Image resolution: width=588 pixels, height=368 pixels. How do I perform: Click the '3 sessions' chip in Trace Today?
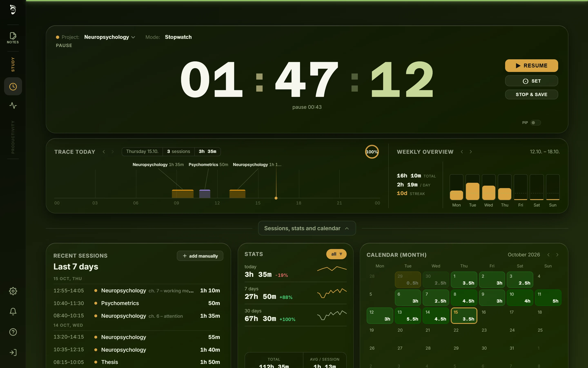[x=179, y=151]
